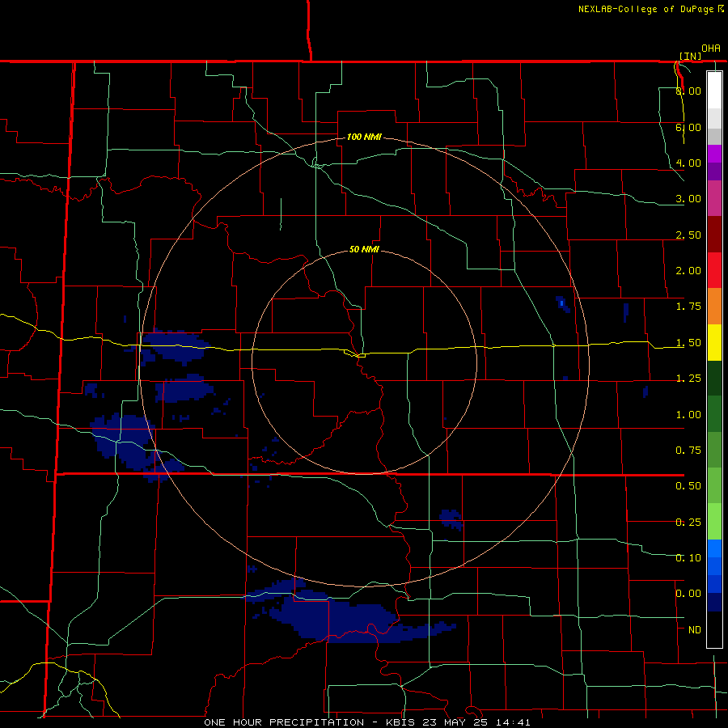Select the 3.00 legend value

pos(688,199)
